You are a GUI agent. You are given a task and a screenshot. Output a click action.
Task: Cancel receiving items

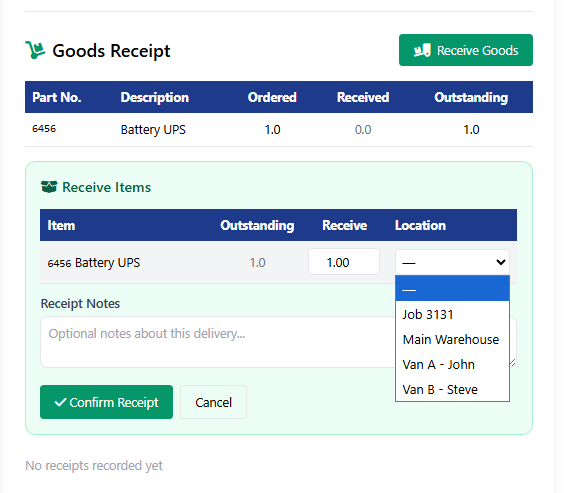pyautogui.click(x=213, y=402)
